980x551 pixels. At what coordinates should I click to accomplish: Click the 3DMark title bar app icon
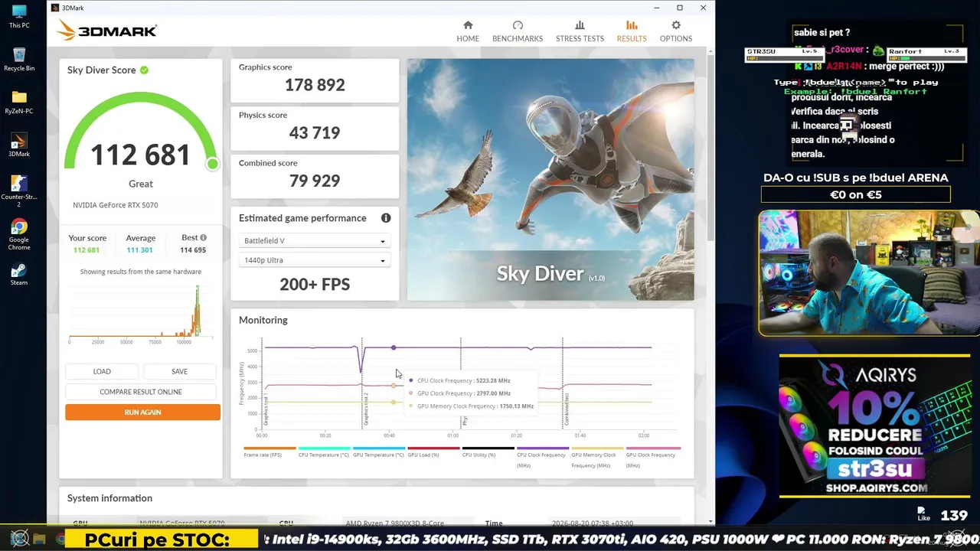point(54,8)
